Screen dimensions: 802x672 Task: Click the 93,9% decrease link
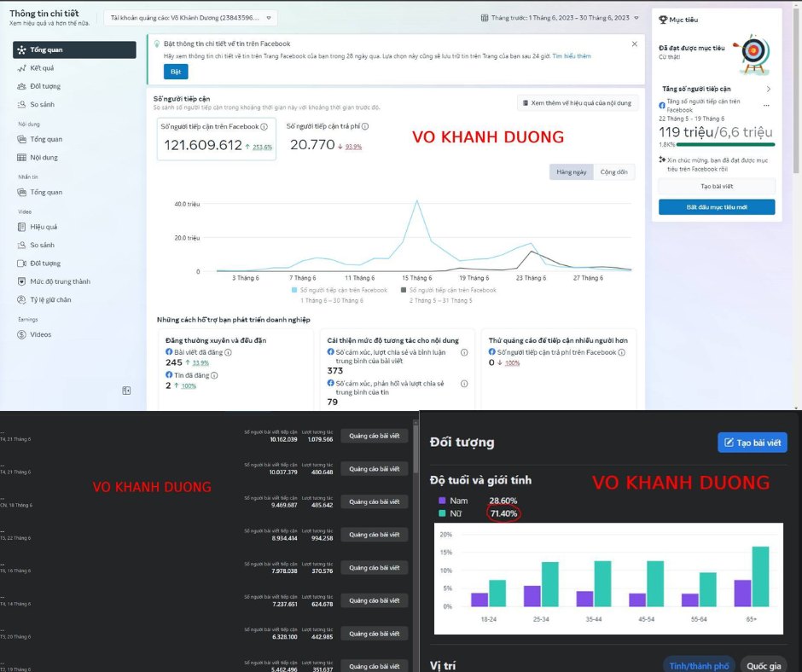(353, 147)
